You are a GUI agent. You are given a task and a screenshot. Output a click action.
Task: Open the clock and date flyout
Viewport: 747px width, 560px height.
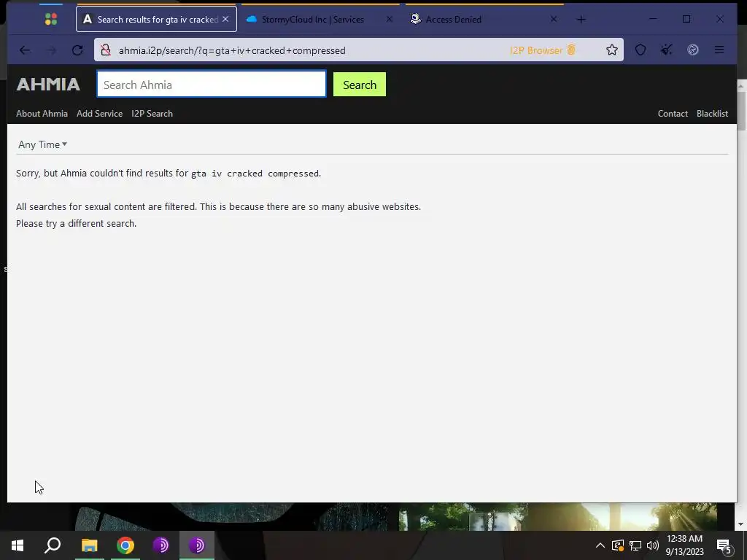684,545
